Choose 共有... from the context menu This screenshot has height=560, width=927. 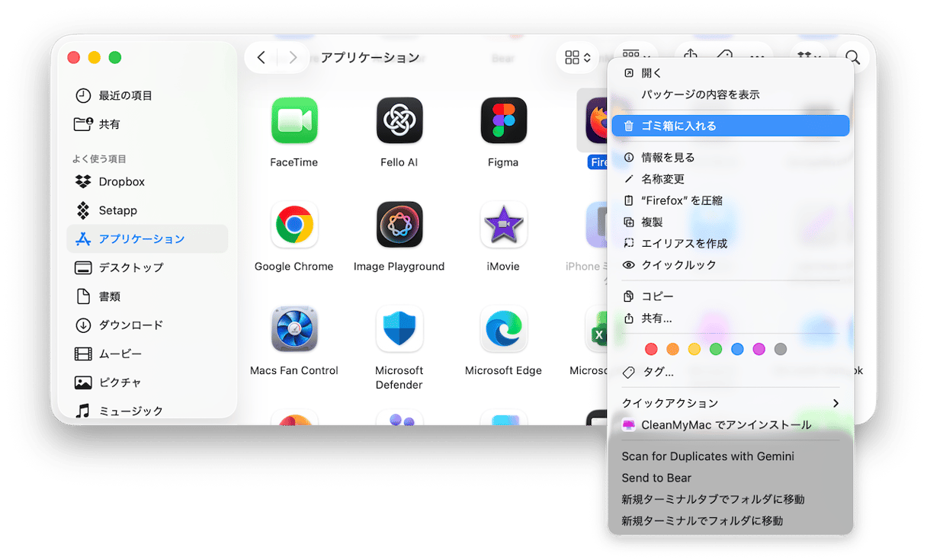point(730,318)
